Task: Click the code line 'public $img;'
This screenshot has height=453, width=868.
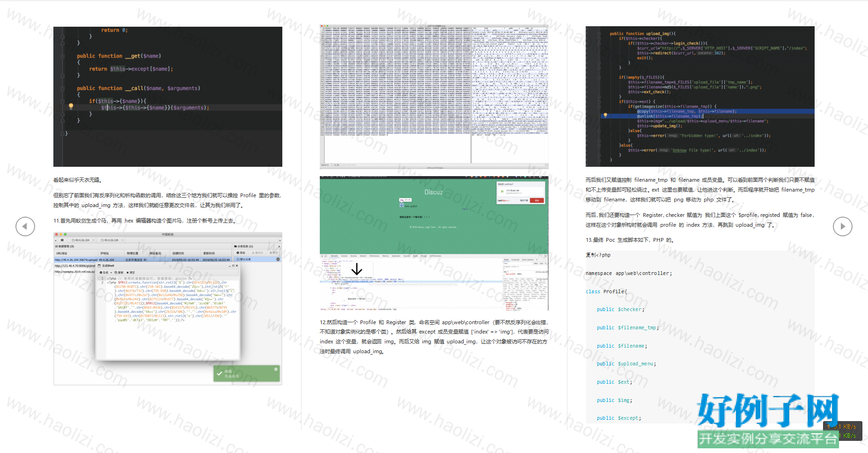Action: click(x=615, y=401)
